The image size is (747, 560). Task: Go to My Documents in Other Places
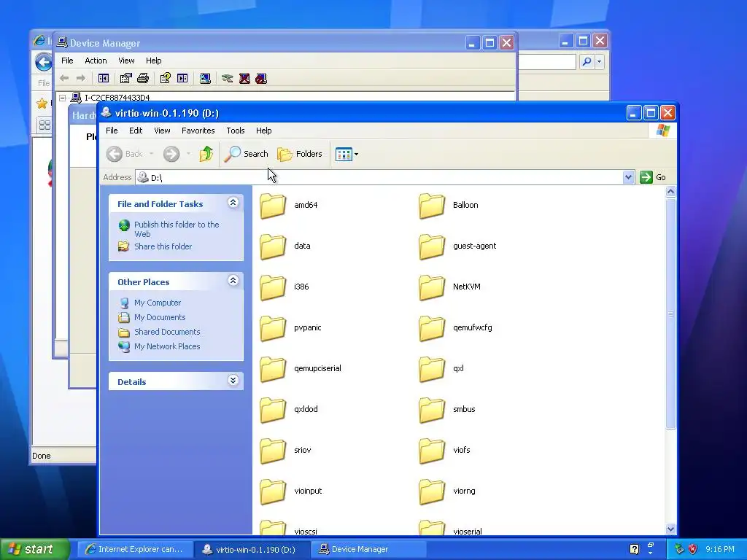160,317
